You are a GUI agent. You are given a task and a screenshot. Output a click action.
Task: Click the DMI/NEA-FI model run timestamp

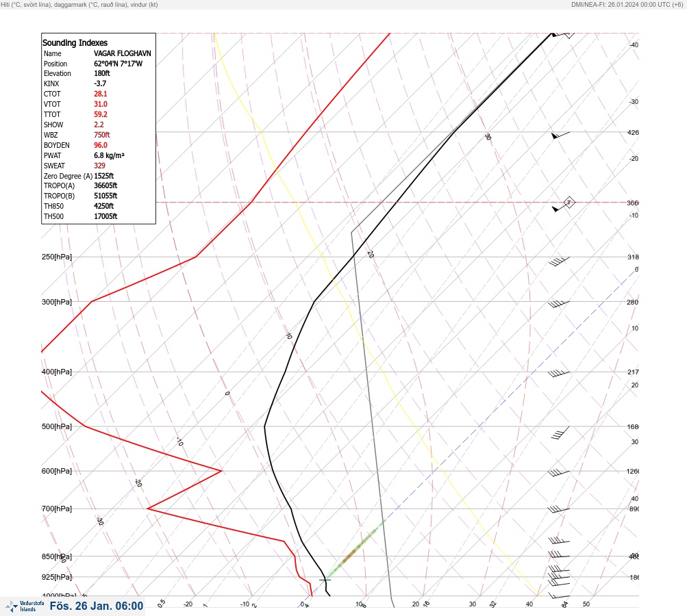[627, 4]
